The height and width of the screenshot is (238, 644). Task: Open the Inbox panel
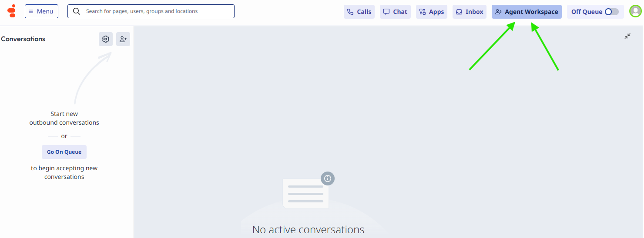click(470, 12)
